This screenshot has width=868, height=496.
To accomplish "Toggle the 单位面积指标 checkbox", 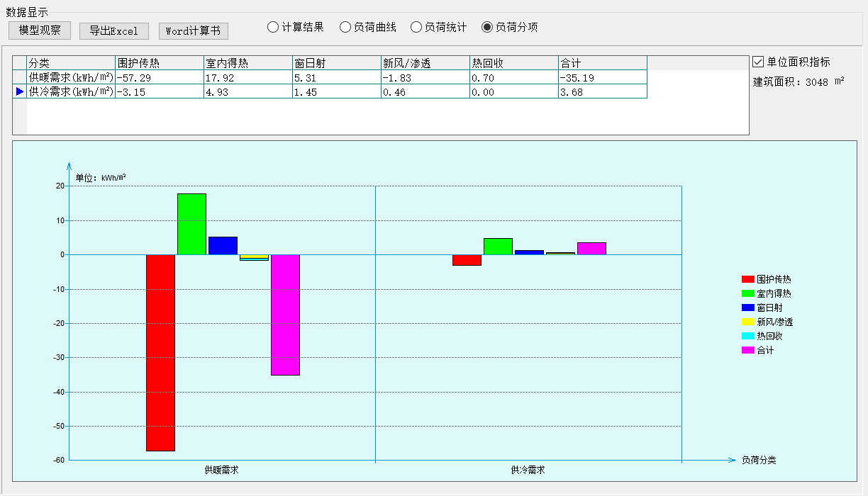I will click(758, 62).
